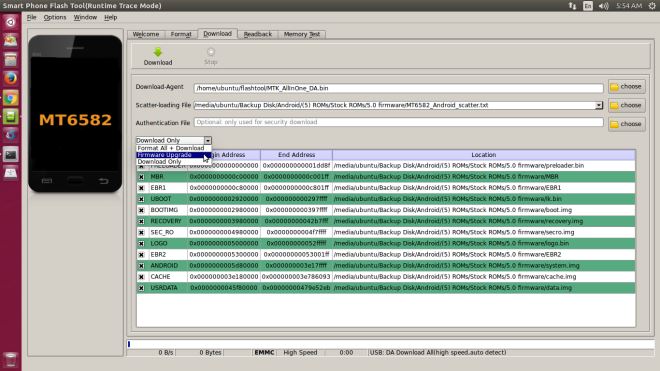Click the End Address column header
Viewport: 660px width, 371px height.
[296, 155]
